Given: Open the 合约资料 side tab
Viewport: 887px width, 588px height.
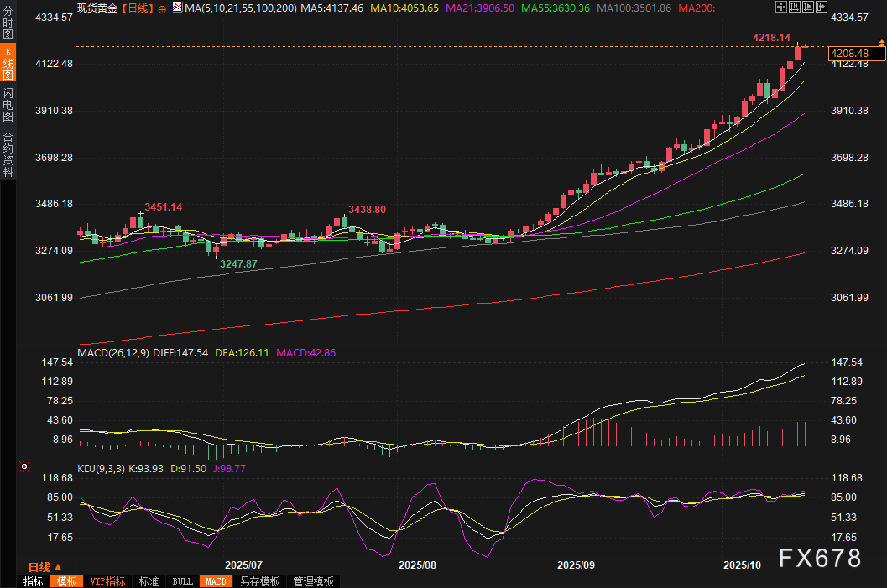Looking at the screenshot, I should point(8,154).
